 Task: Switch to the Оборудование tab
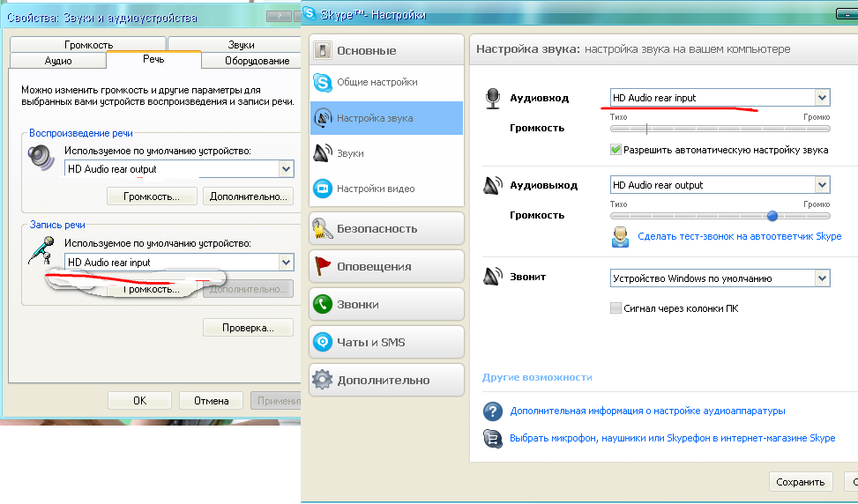click(251, 61)
